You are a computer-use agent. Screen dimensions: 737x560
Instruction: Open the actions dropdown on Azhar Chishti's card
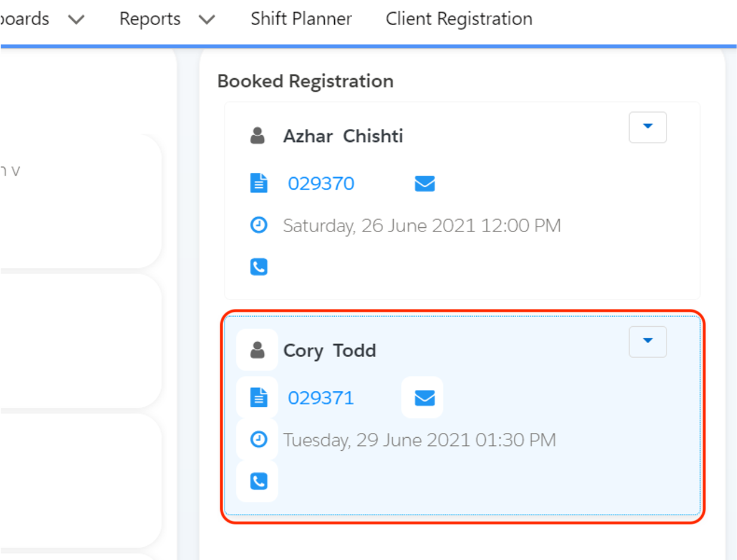click(647, 127)
